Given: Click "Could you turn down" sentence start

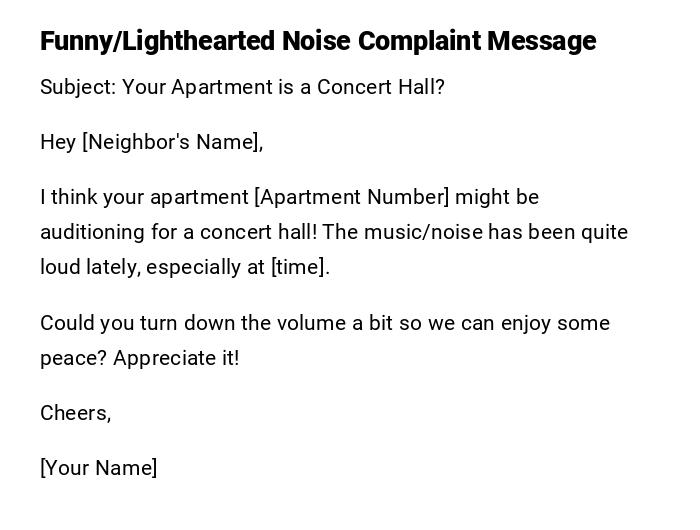Looking at the screenshot, I should (120, 323).
